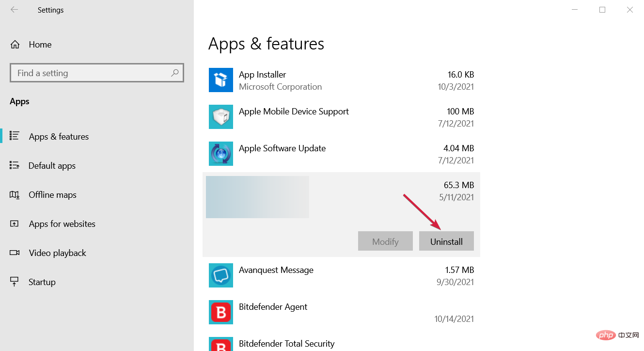Click the Uninstall button

tap(446, 241)
